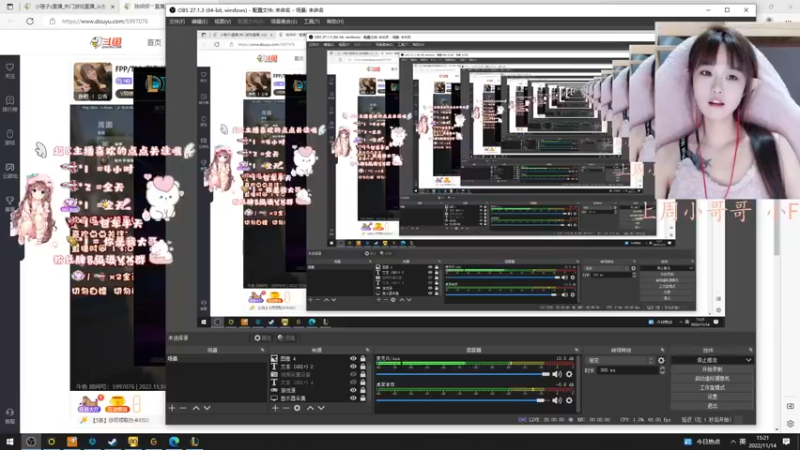Screen dimensions: 800x450
Task: Open the 视图(V) menu in OBS
Action: click(222, 21)
